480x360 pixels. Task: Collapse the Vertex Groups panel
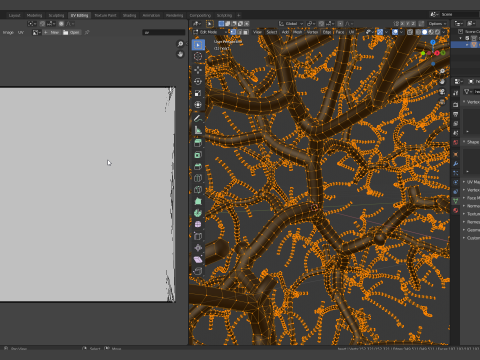pyautogui.click(x=471, y=102)
